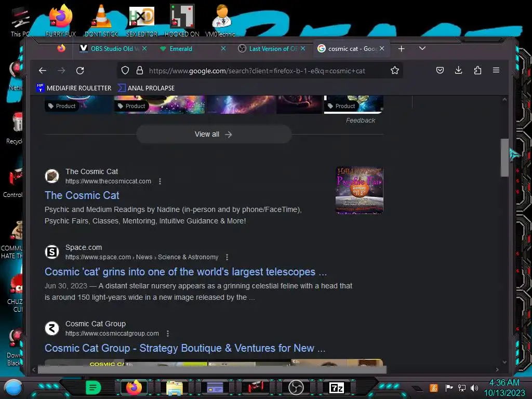Open the Firefox hamburger menu
Screen dimensions: 532x399
496,70
